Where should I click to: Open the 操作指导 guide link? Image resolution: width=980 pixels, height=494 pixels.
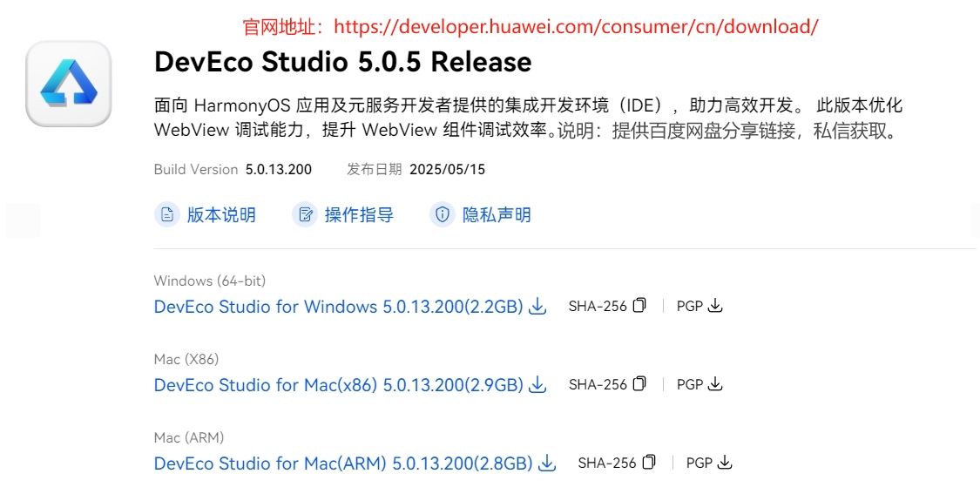point(360,215)
